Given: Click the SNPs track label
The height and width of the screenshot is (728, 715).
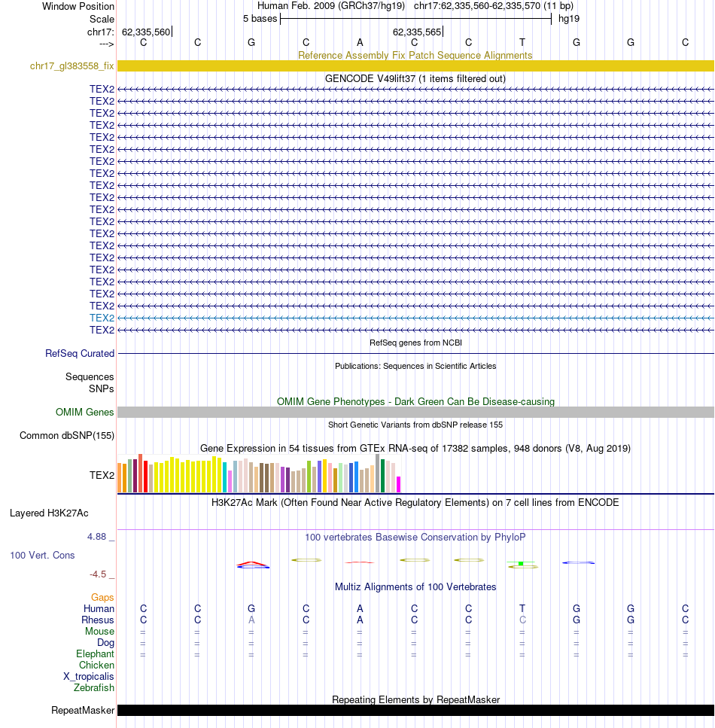Looking at the screenshot, I should tap(101, 388).
